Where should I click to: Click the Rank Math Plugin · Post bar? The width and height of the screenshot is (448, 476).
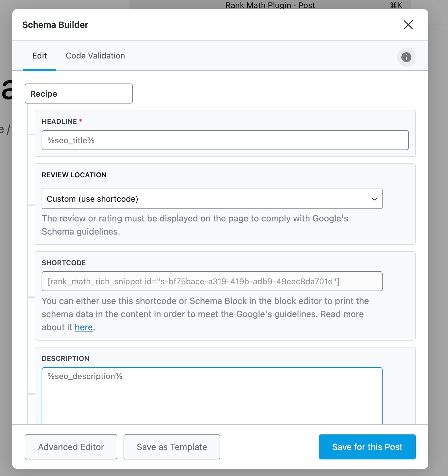[270, 5]
